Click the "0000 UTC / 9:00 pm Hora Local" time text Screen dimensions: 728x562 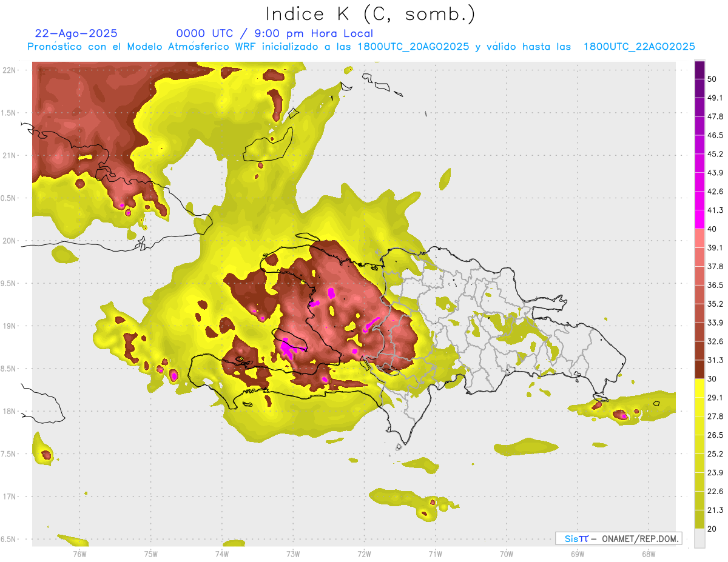click(275, 33)
